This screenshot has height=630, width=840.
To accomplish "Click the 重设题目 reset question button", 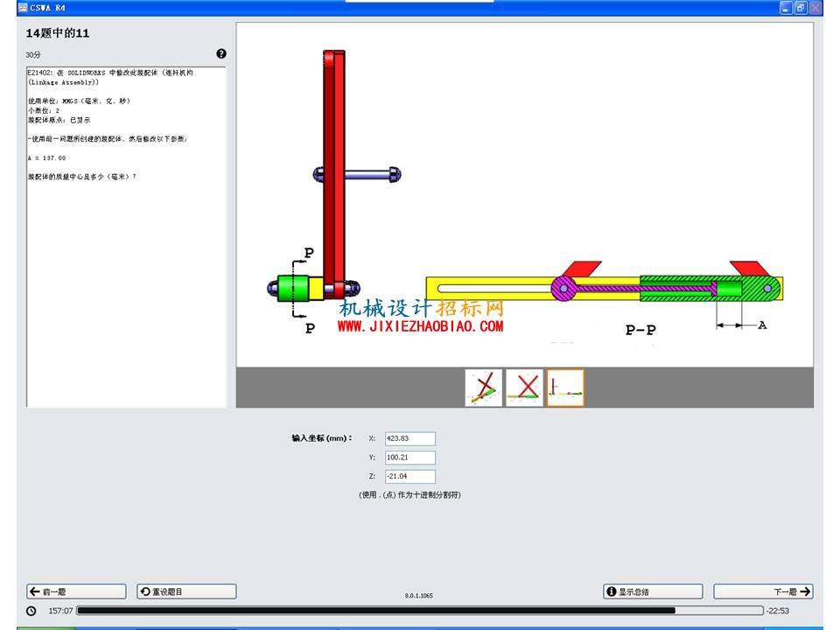I will tap(186, 591).
